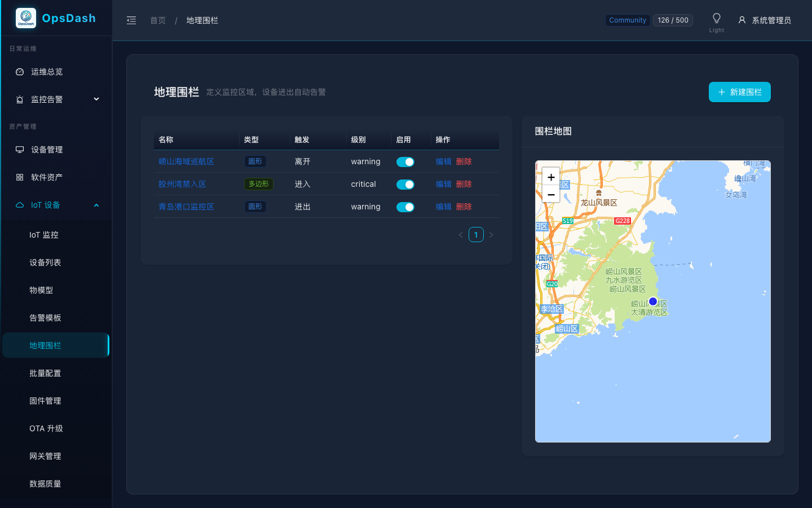Click the blue marker on the map
Screen dimensions: 812x508
[653, 301]
